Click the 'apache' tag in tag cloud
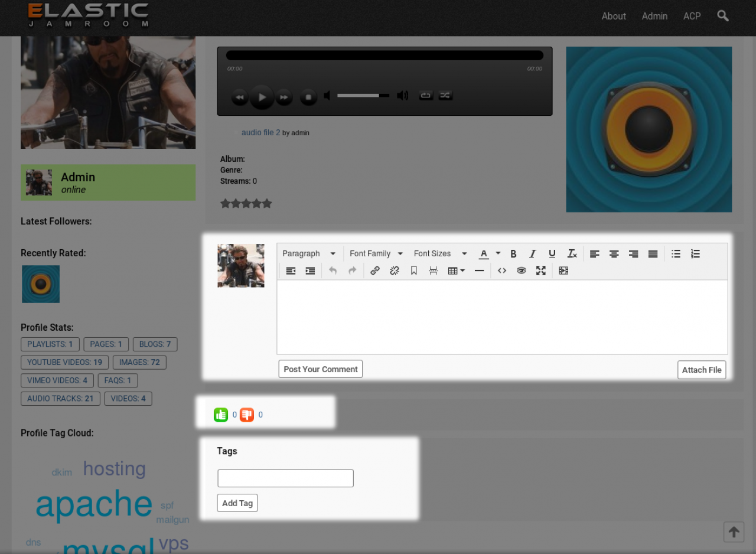756x554 pixels. pyautogui.click(x=94, y=505)
